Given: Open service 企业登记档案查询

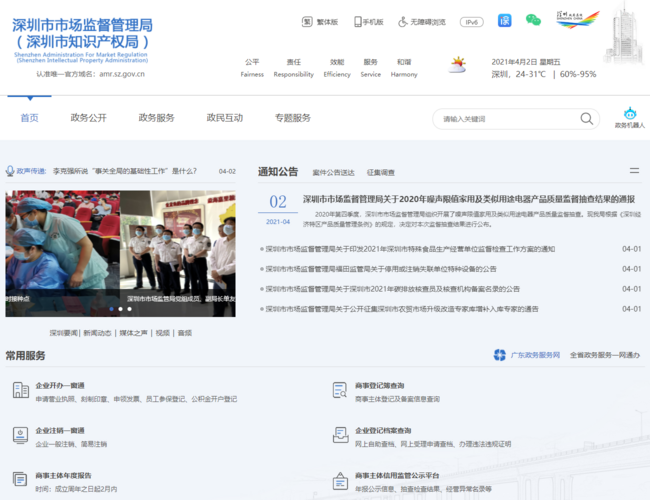Looking at the screenshot, I should click(383, 431).
